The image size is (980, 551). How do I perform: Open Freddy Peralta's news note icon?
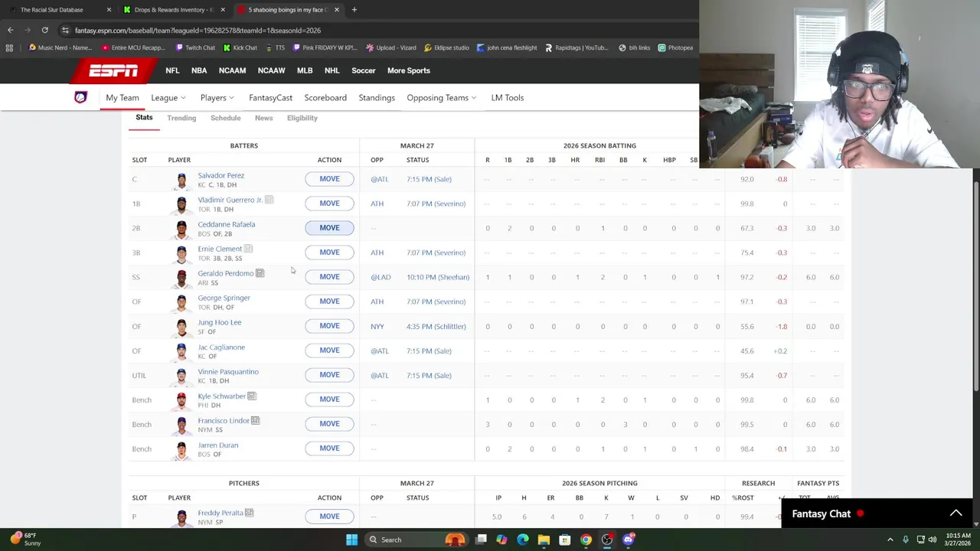click(249, 513)
